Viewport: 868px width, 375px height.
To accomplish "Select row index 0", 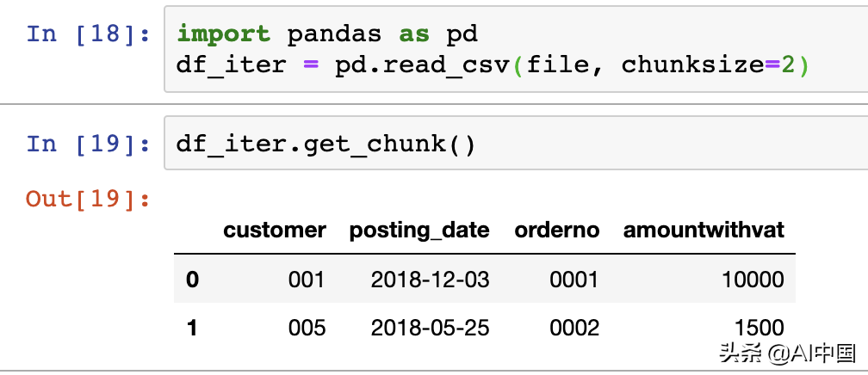I will pos(192,280).
